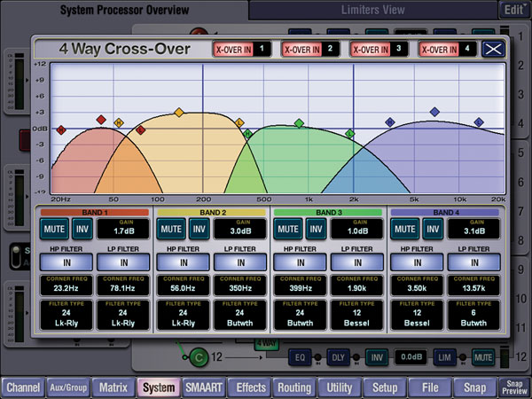Open Band 3 LP filter type Bessel selector
The width and height of the screenshot is (532, 399).
point(358,318)
